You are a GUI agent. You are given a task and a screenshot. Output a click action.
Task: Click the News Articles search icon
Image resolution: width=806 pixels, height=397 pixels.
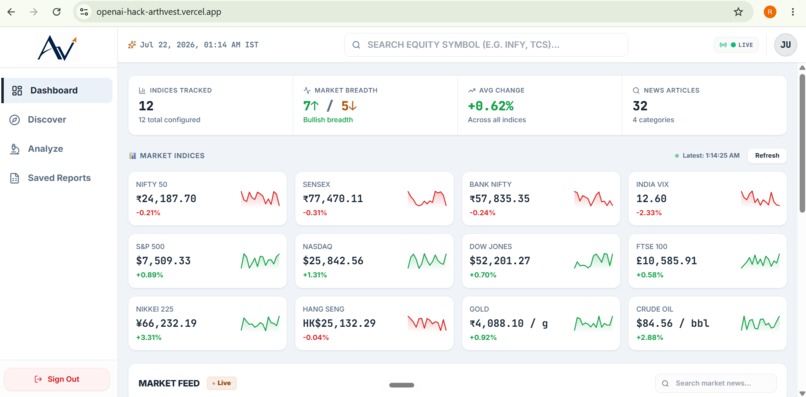[x=636, y=91]
